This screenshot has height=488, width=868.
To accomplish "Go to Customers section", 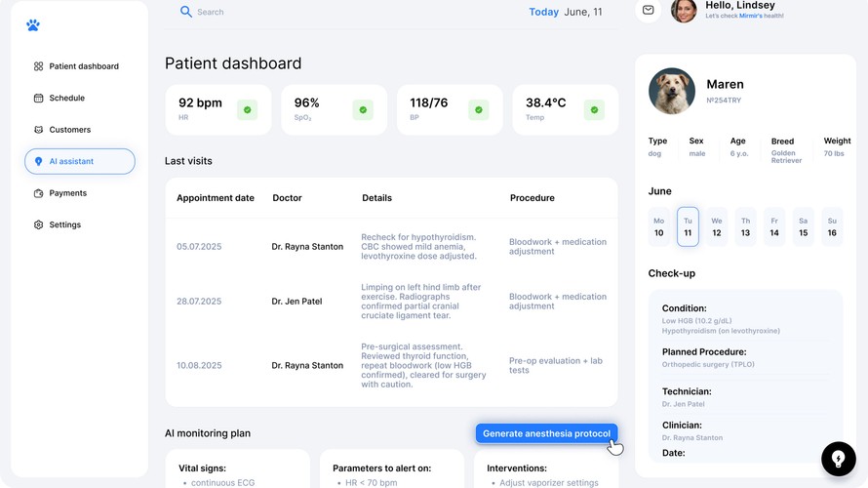I will 69,130.
